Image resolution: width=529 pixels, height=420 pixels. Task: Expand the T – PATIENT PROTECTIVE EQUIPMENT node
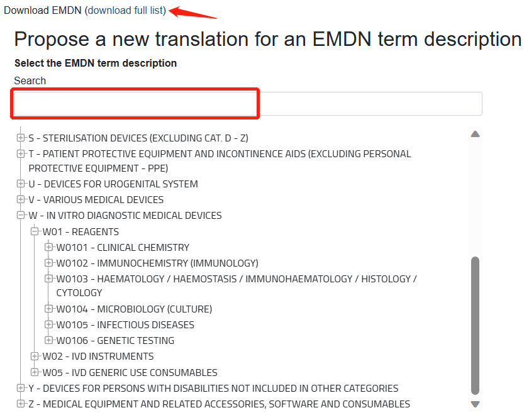point(21,153)
